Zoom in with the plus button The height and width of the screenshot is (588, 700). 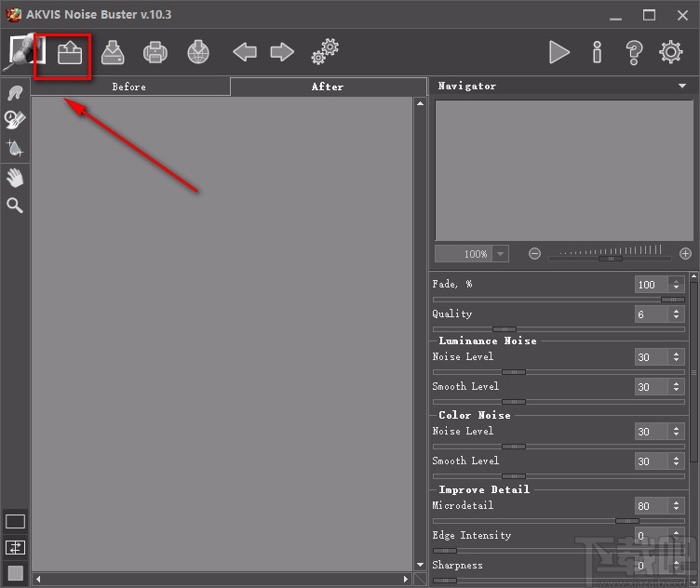pyautogui.click(x=685, y=254)
